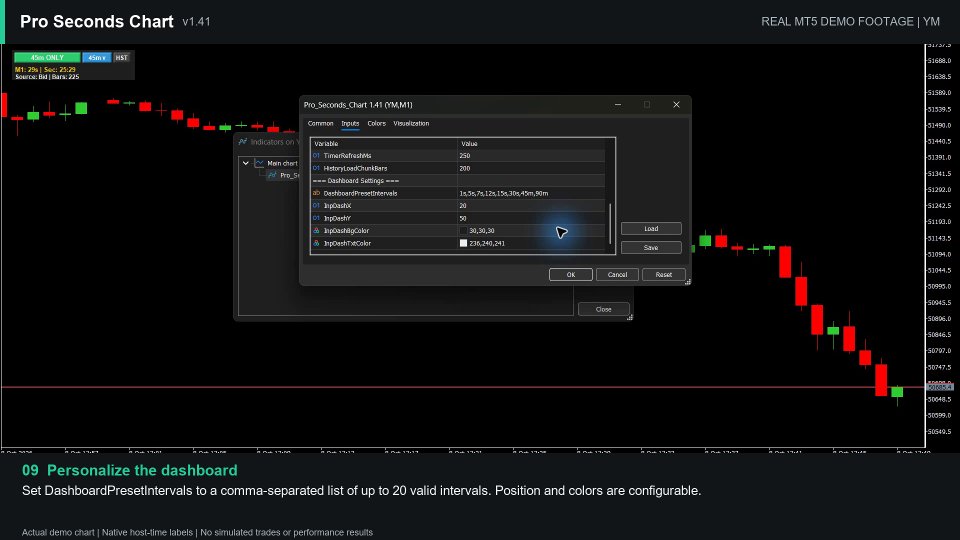The height and width of the screenshot is (540, 960).
Task: Click the inputs list vertical scrollbar
Action: (x=610, y=223)
